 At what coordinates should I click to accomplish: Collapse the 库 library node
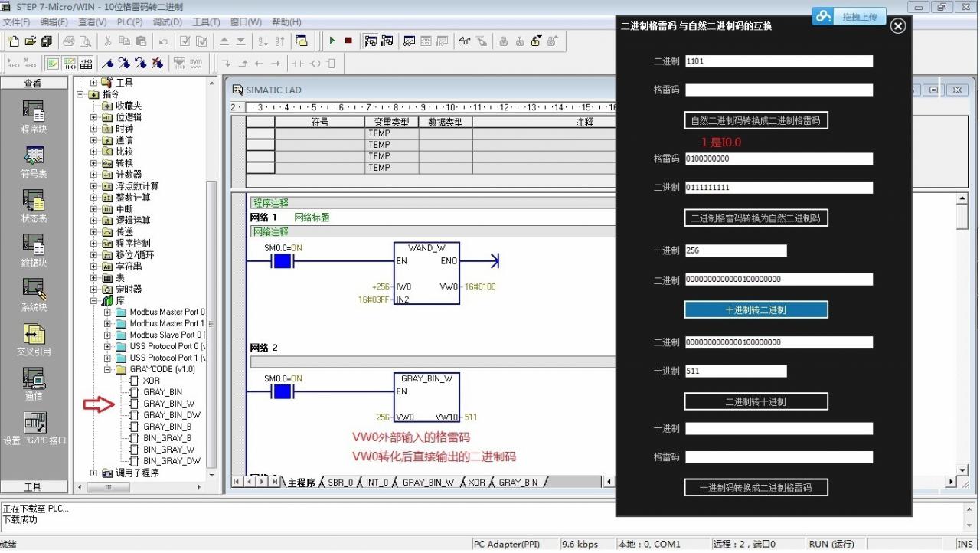pyautogui.click(x=94, y=301)
